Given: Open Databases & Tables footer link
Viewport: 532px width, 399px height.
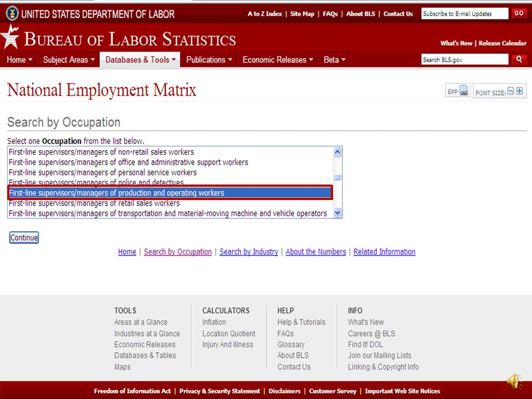Looking at the screenshot, I should (145, 355).
